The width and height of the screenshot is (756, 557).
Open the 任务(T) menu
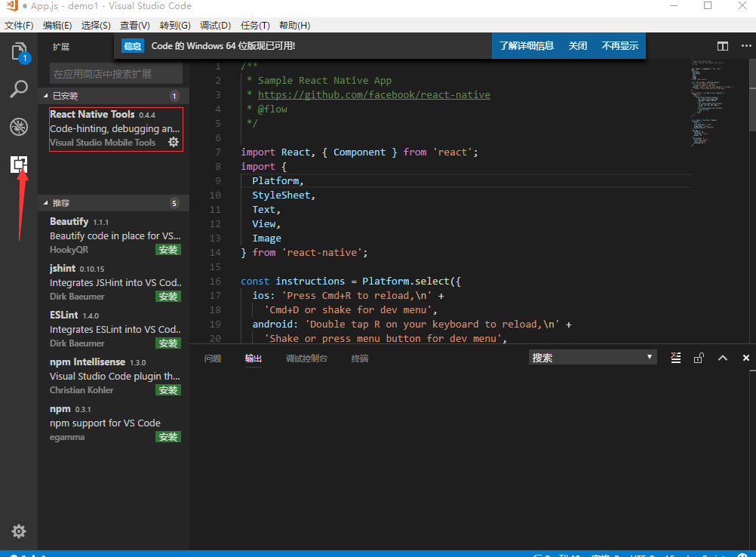point(255,26)
